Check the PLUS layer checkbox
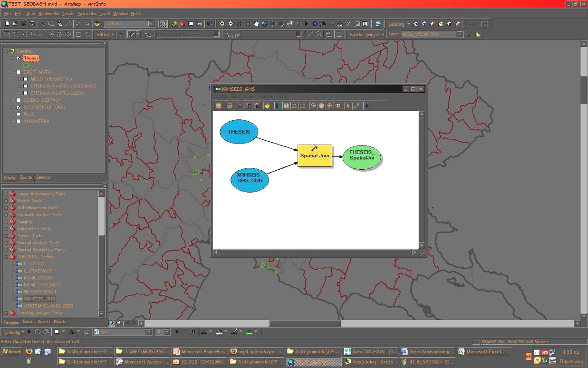Viewport: 588px width, 368px height. click(19, 114)
